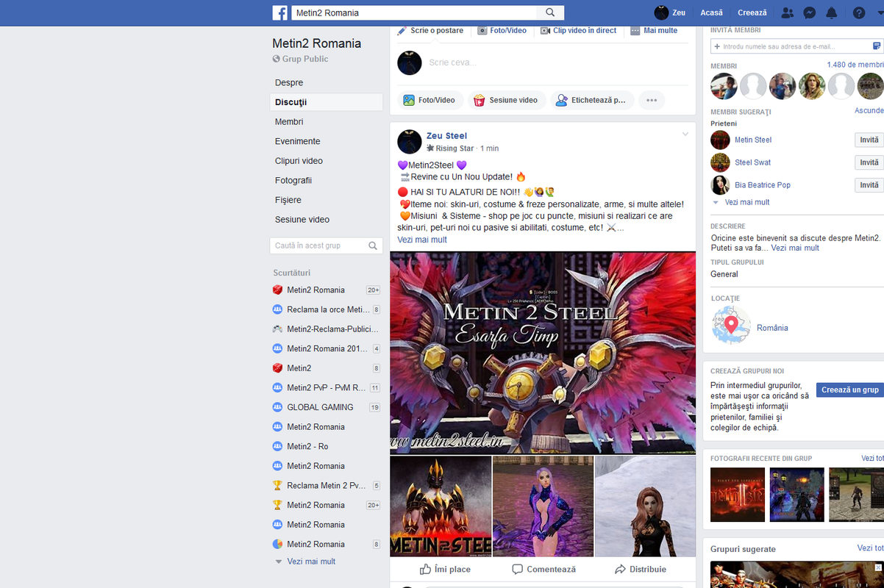The width and height of the screenshot is (884, 588).
Task: Open address book icon beside invite field
Action: coord(877,46)
